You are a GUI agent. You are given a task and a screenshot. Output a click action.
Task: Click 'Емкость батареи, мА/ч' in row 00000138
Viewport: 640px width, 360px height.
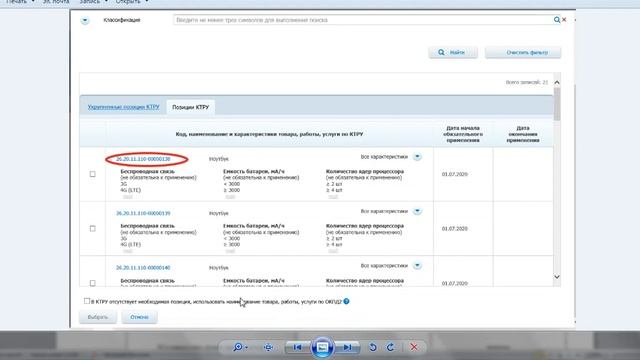coord(254,171)
